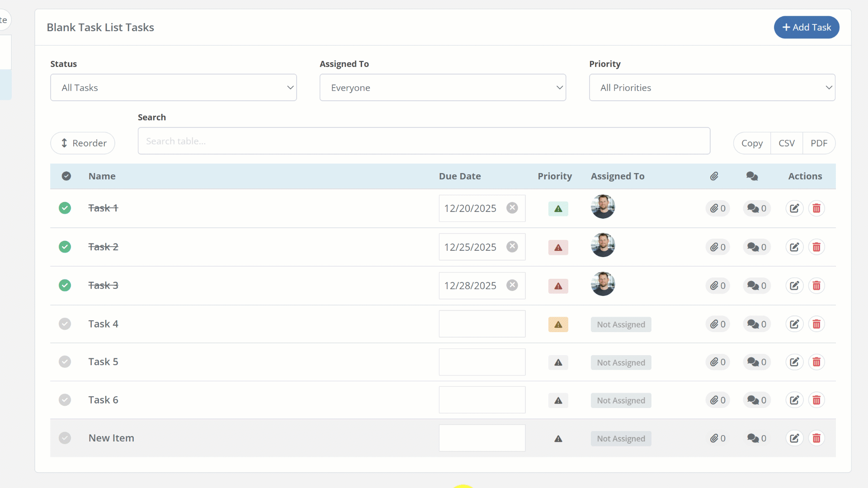Click the Add Task button
The width and height of the screenshot is (868, 488).
(x=807, y=27)
